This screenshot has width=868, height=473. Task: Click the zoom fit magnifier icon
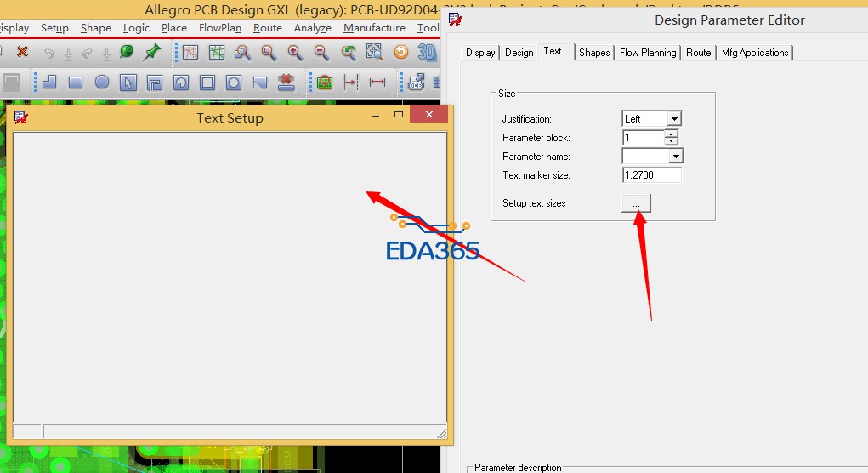pos(269,52)
